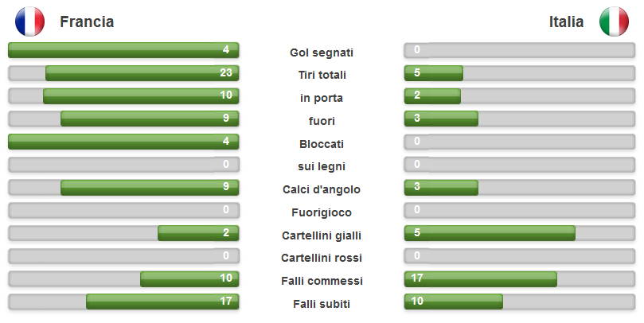Click the in porta label
The height and width of the screenshot is (323, 644).
322,98
